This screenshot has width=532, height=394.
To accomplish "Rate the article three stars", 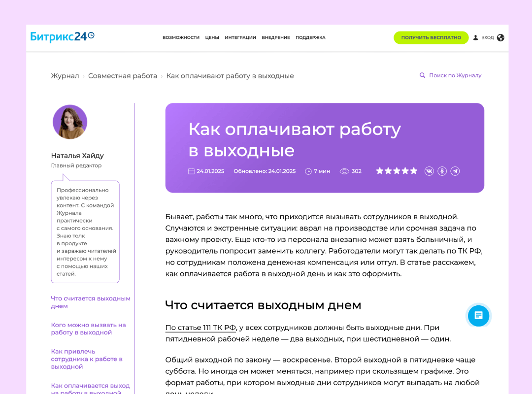I will (397, 171).
